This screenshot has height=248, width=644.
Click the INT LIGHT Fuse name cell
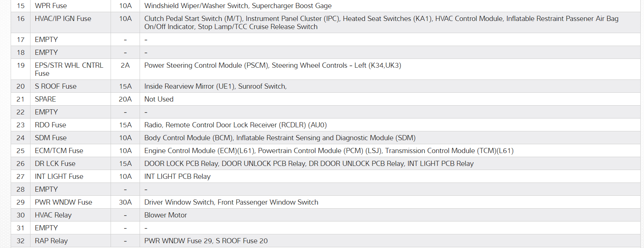click(x=59, y=177)
